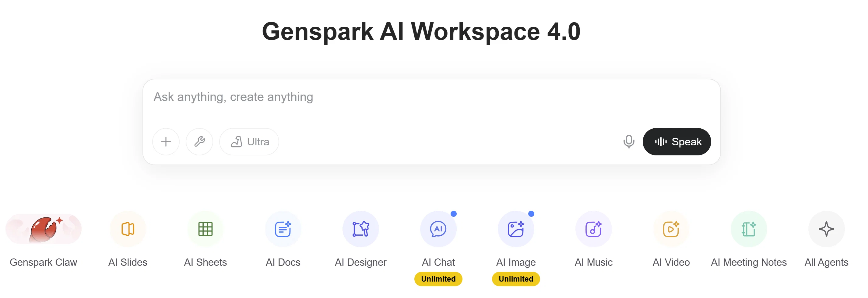This screenshot has height=298, width=868.
Task: Click the 'AI Designer' label text
Action: click(x=360, y=262)
